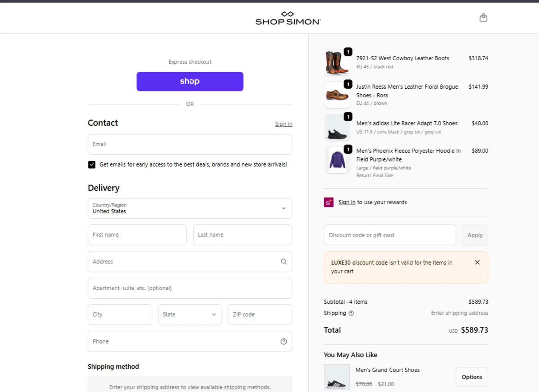Click the Shipping method heading
The height and width of the screenshot is (392, 539).
113,367
